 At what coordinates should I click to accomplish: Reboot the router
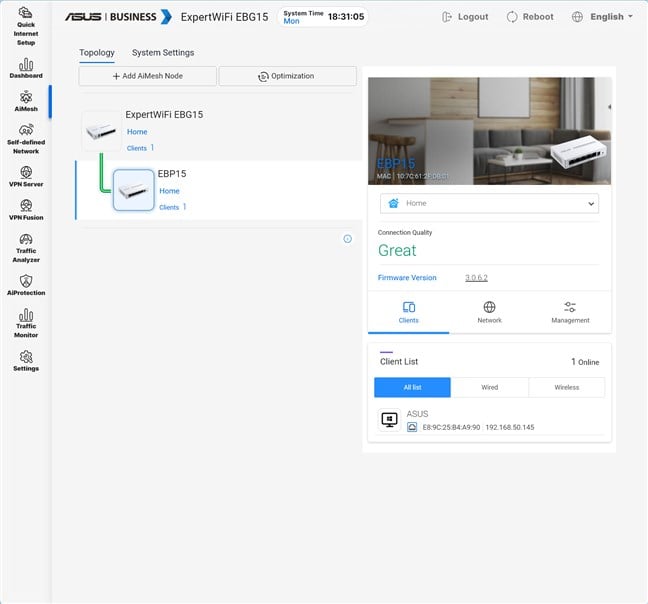530,17
